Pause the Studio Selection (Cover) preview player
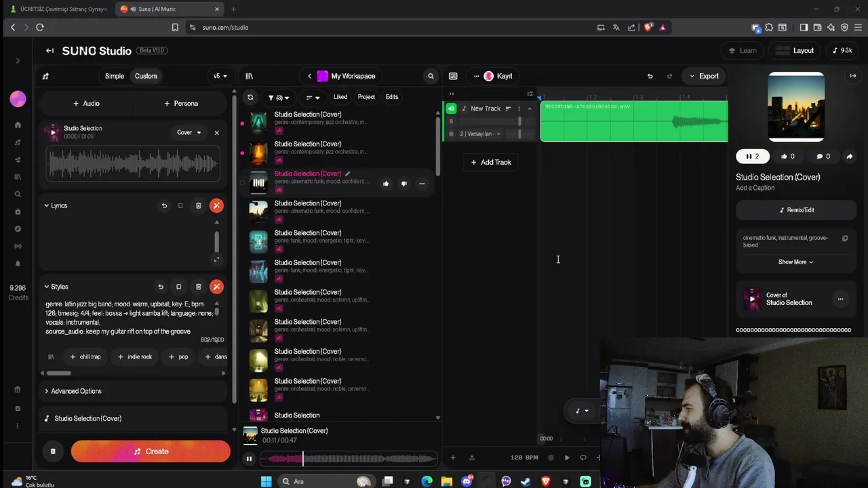The image size is (868, 488). pyautogui.click(x=249, y=459)
